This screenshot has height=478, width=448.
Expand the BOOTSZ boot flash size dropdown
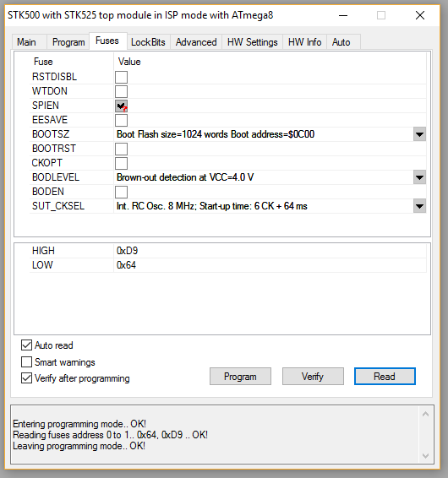[419, 134]
